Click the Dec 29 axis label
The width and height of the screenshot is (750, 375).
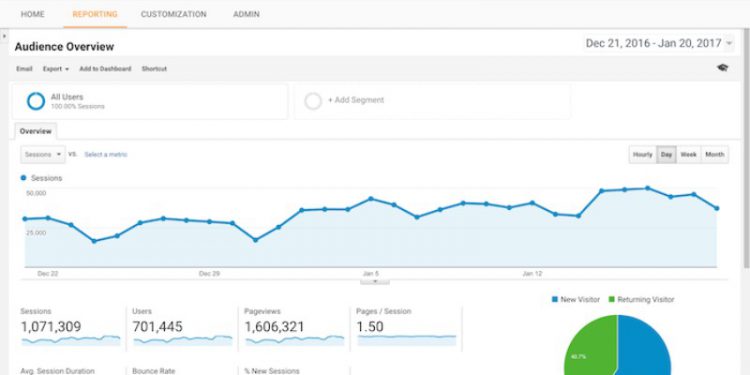pyautogui.click(x=210, y=274)
